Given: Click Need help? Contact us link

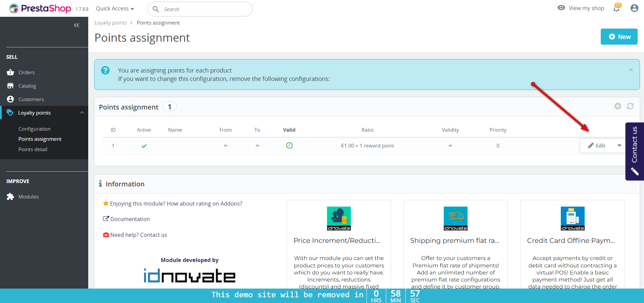Looking at the screenshot, I should click(x=139, y=235).
